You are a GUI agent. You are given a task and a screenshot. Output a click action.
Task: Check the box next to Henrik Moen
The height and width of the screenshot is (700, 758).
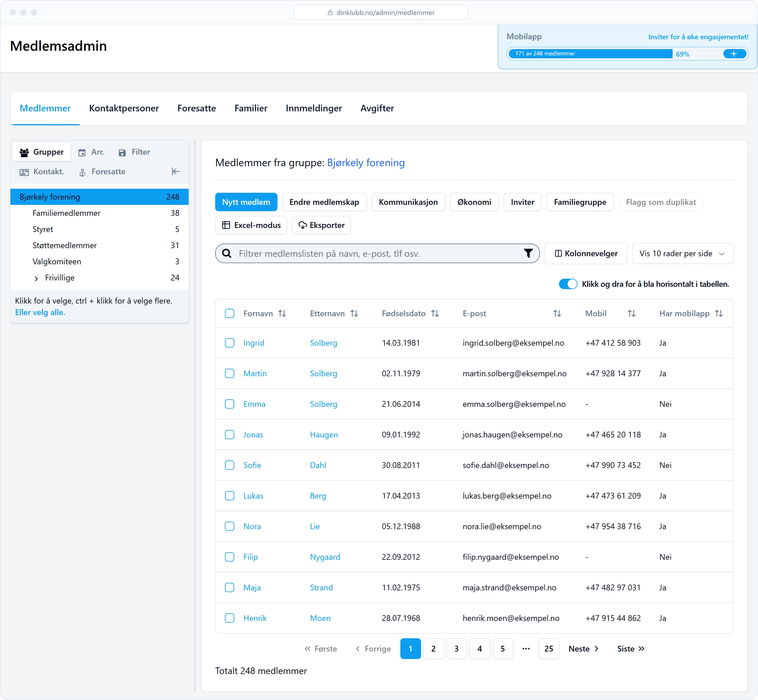pos(229,618)
